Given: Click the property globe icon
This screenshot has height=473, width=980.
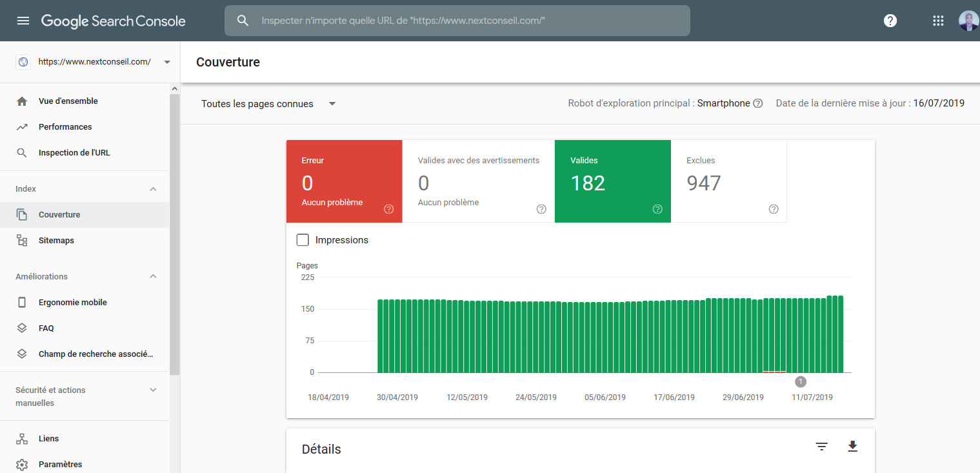Looking at the screenshot, I should (23, 62).
